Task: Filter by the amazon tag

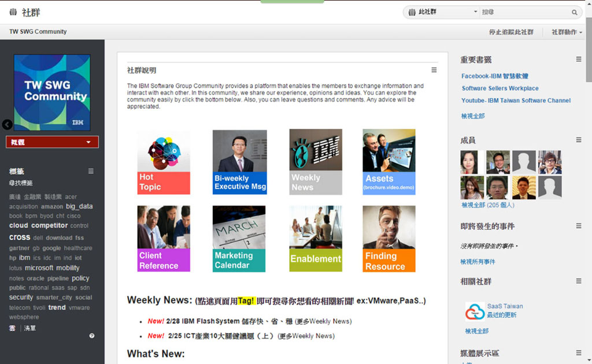Action: pos(51,206)
